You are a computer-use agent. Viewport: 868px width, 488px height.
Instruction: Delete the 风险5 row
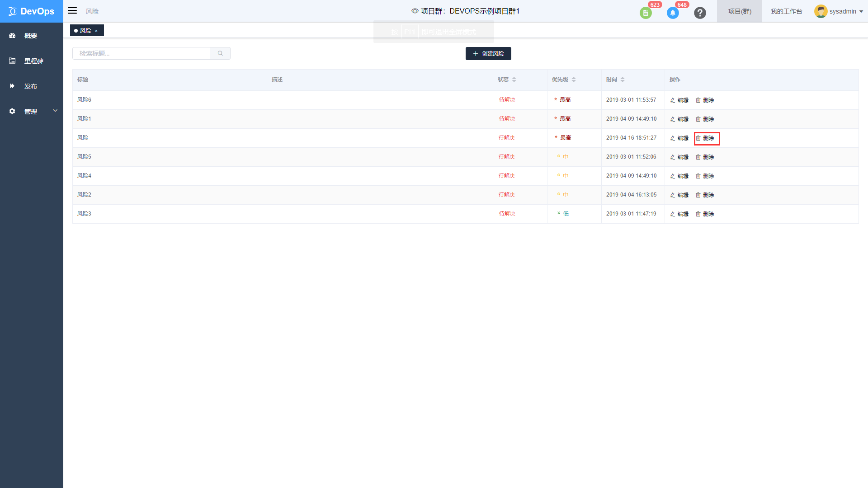pos(705,157)
